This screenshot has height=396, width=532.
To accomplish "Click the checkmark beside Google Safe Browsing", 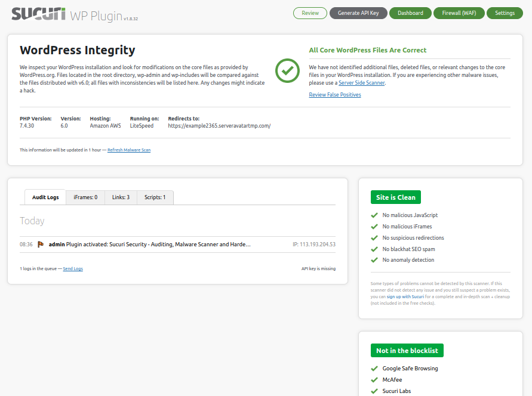I will tap(374, 369).
